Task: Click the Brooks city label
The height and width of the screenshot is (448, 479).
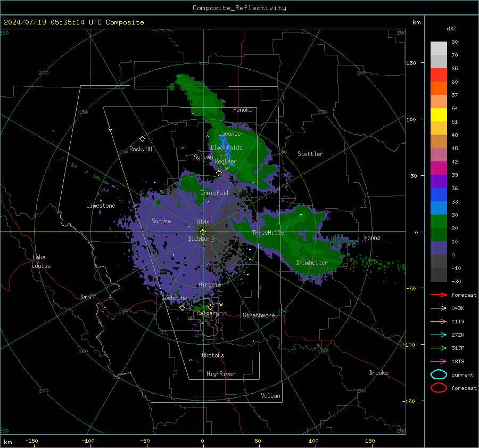Action: tap(378, 373)
